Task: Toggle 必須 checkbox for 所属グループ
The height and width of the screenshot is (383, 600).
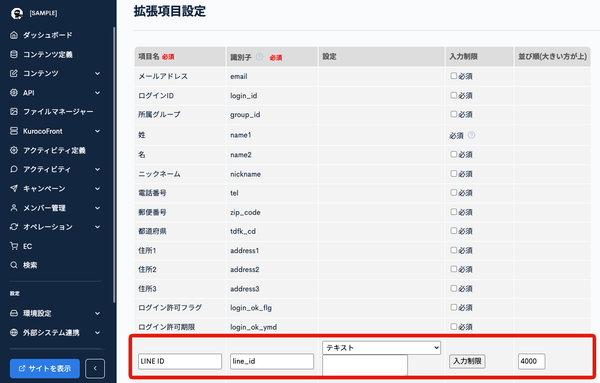Action: [453, 114]
